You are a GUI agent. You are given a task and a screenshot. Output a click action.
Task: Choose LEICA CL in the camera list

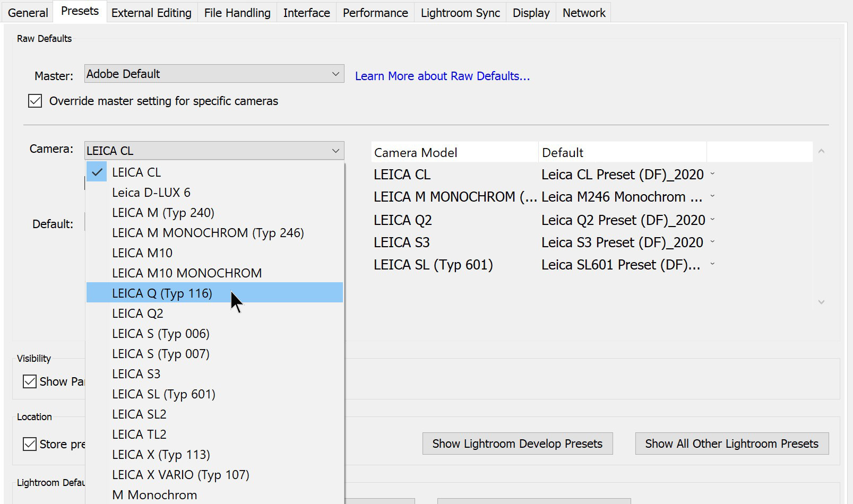(214, 172)
